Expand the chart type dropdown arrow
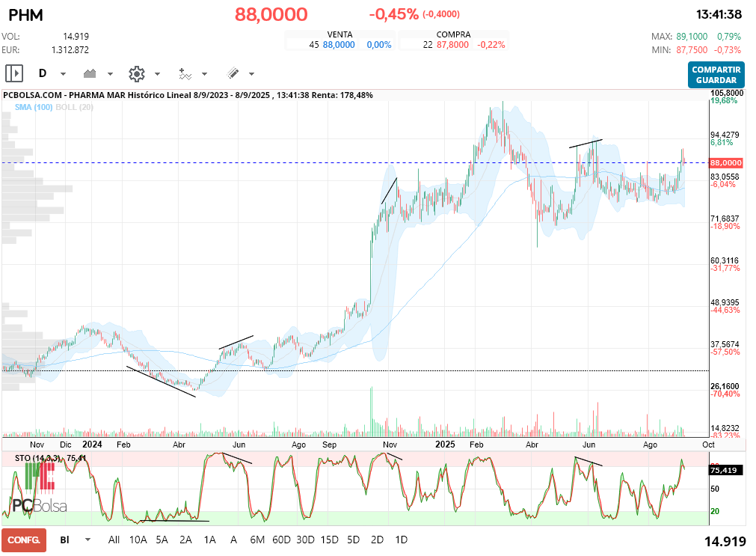 (110, 74)
